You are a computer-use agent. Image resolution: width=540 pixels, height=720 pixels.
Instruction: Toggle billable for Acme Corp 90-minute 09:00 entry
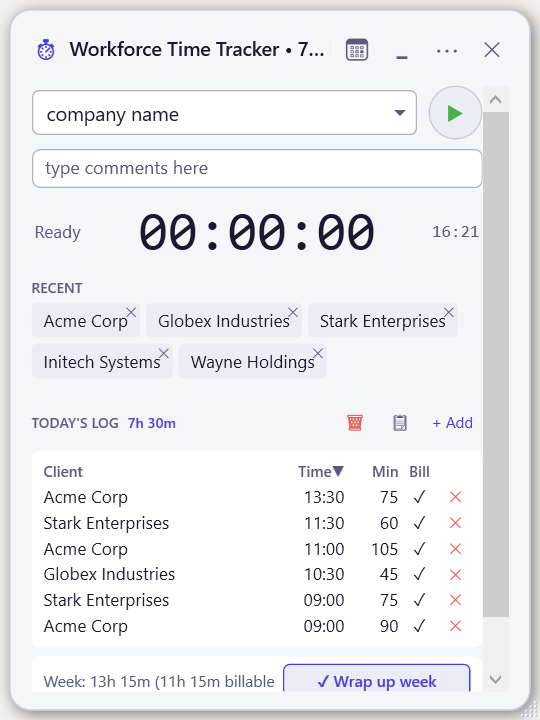point(419,625)
